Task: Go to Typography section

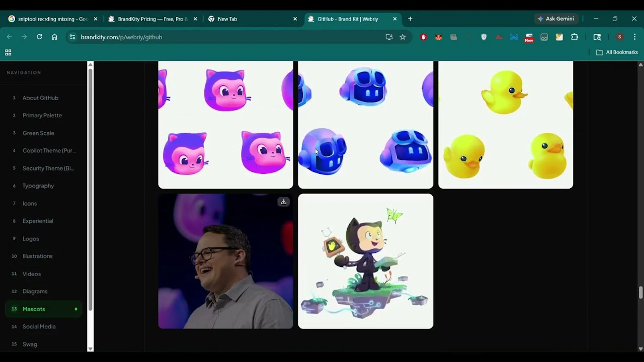Action: 43,186
